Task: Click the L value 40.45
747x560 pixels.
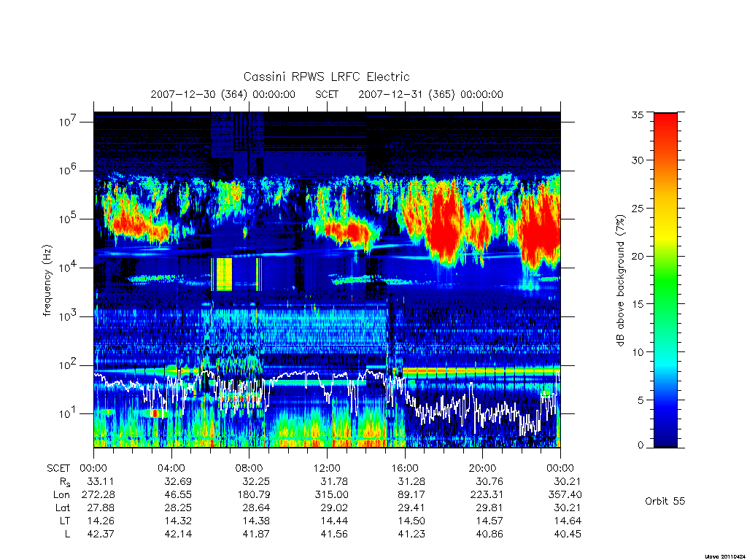Action: tap(568, 534)
